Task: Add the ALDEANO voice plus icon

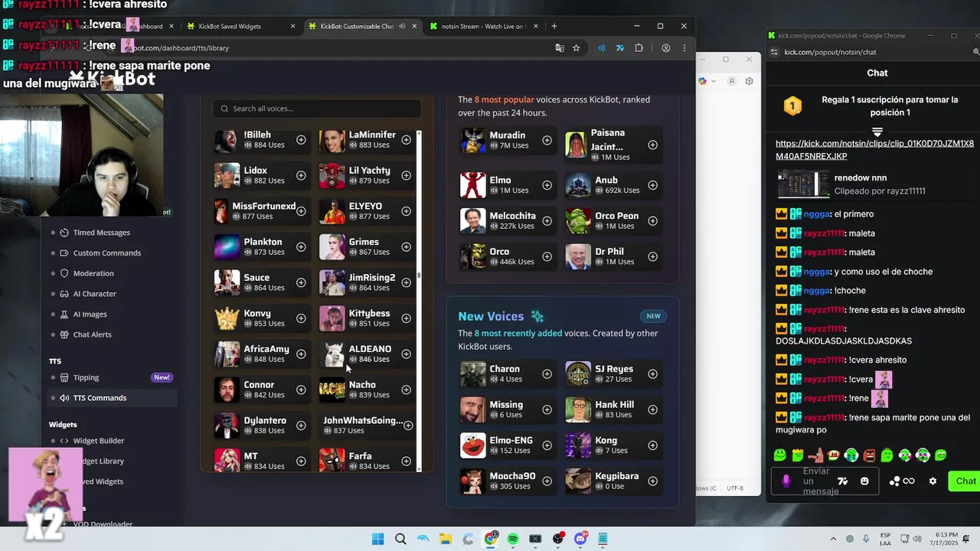Action: 406,354
